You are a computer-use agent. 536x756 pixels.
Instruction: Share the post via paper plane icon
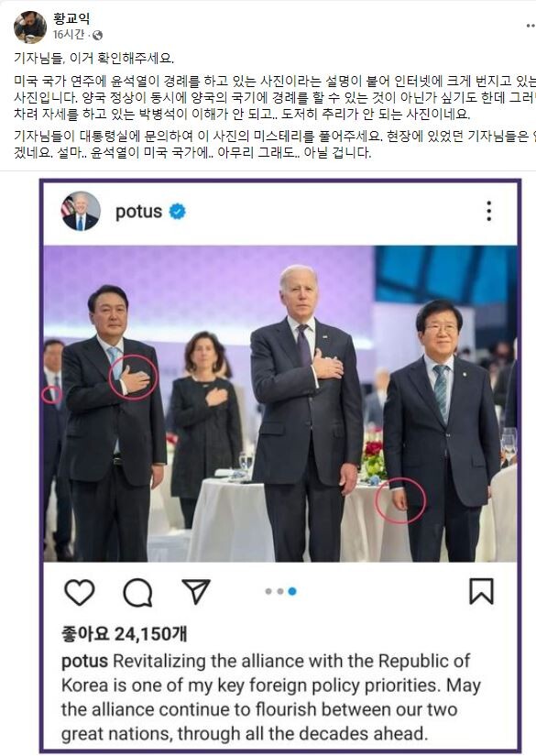(196, 591)
